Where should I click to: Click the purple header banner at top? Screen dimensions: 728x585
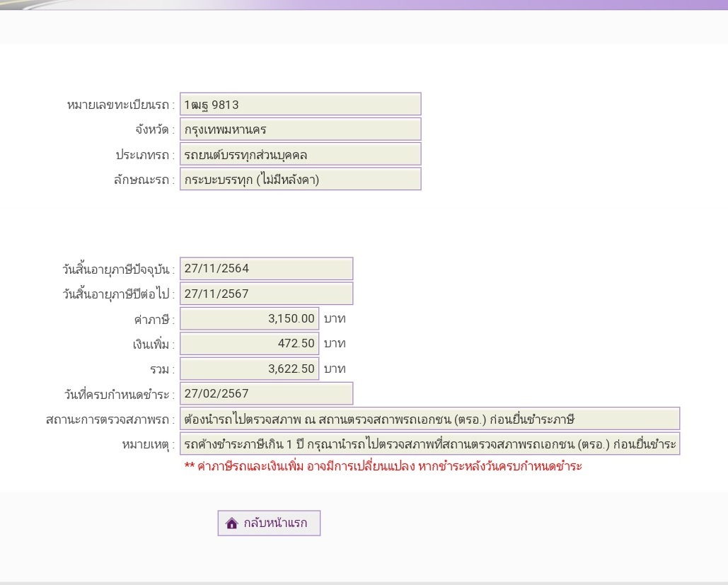pyautogui.click(x=364, y=5)
